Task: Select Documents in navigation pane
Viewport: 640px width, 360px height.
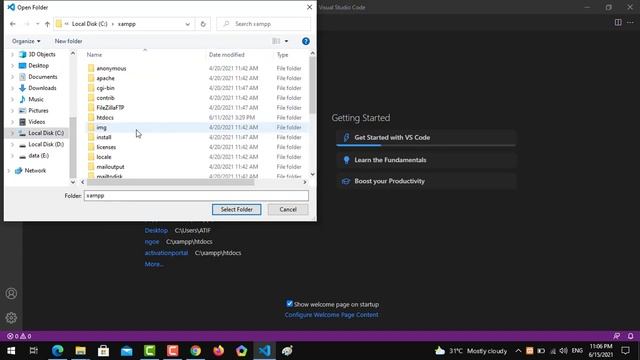Action: pos(42,77)
